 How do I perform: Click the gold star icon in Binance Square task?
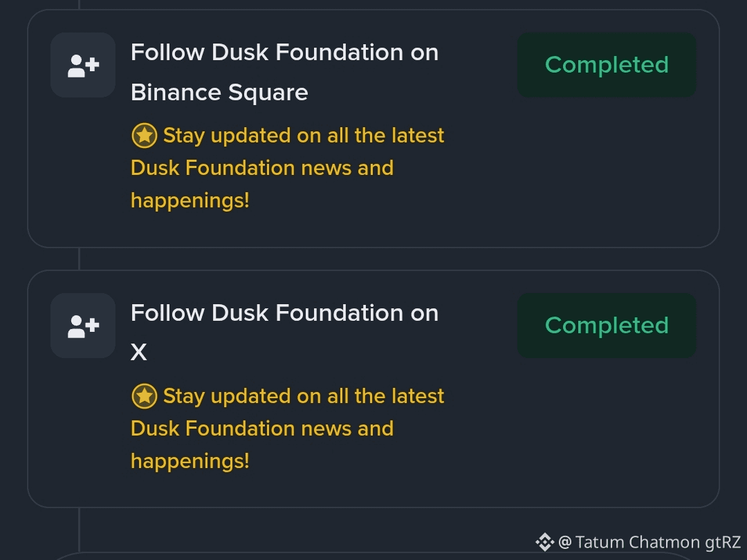144,136
